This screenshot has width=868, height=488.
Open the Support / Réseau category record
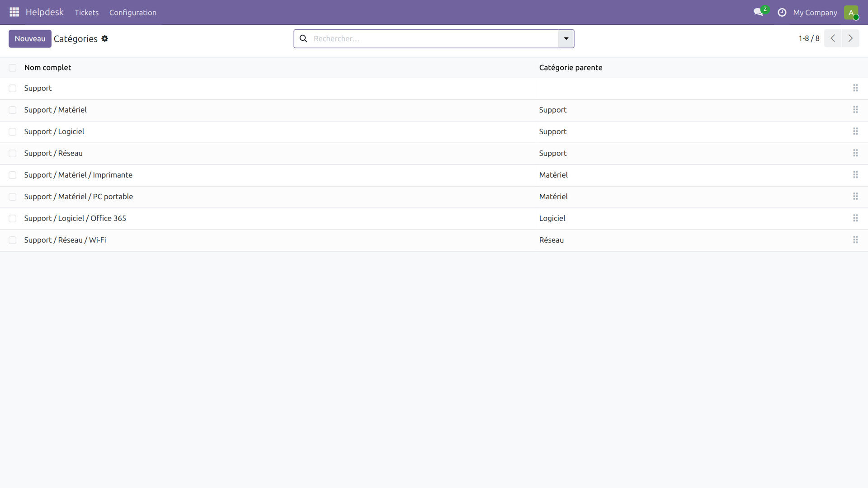[x=53, y=154]
